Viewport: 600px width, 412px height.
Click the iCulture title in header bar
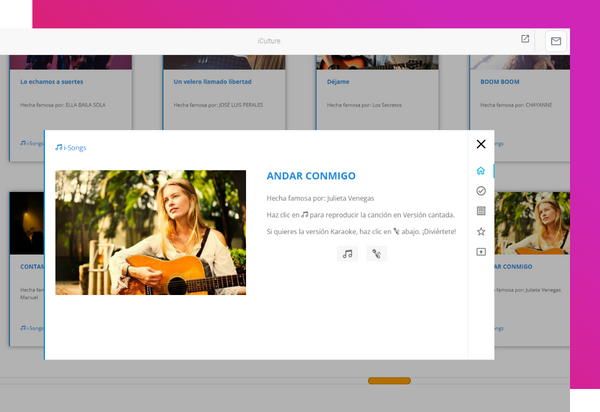(269, 41)
